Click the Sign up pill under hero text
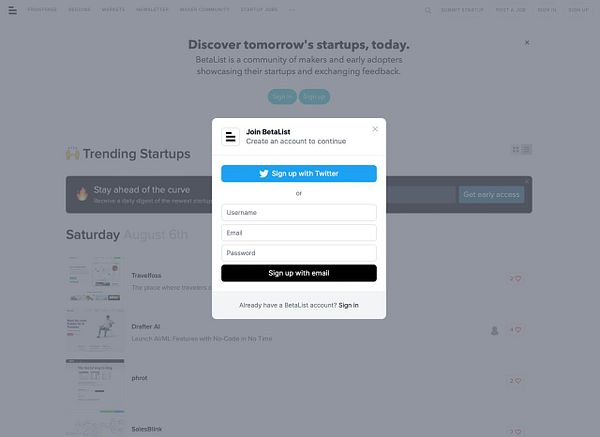Image resolution: width=600 pixels, height=437 pixels. [x=314, y=97]
